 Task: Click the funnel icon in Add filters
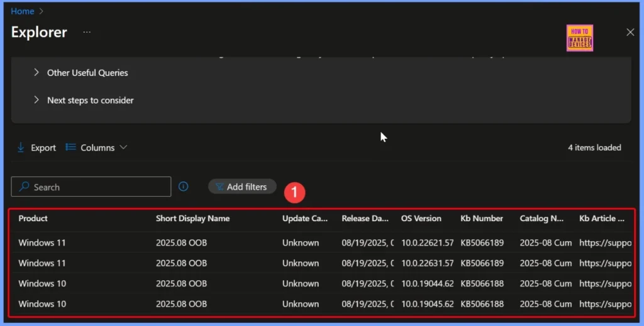pyautogui.click(x=219, y=187)
